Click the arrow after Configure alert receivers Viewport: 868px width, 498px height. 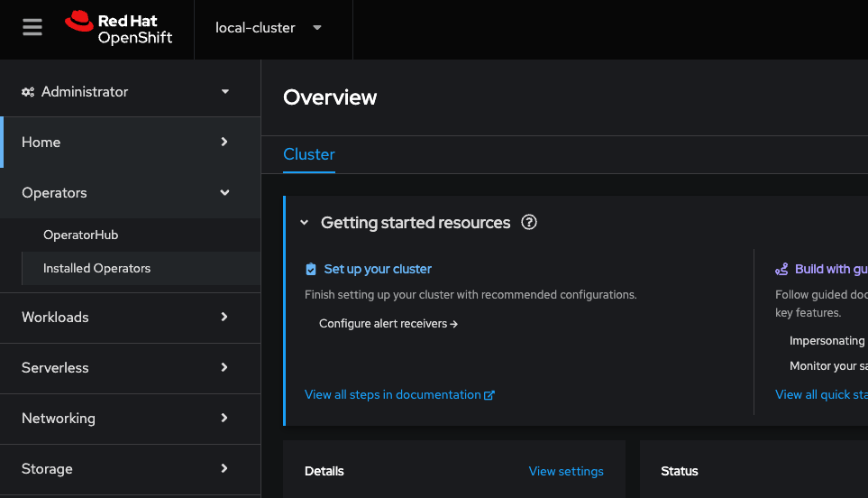[454, 324]
